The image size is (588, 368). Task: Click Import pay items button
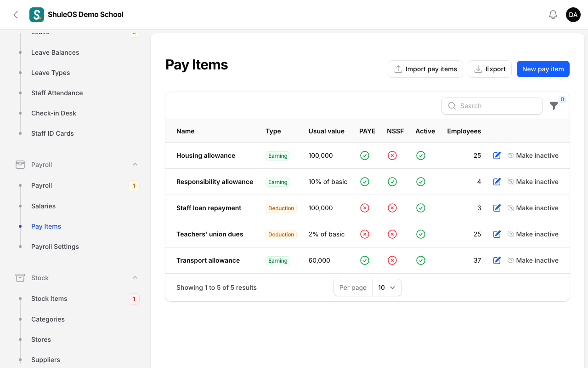click(425, 69)
